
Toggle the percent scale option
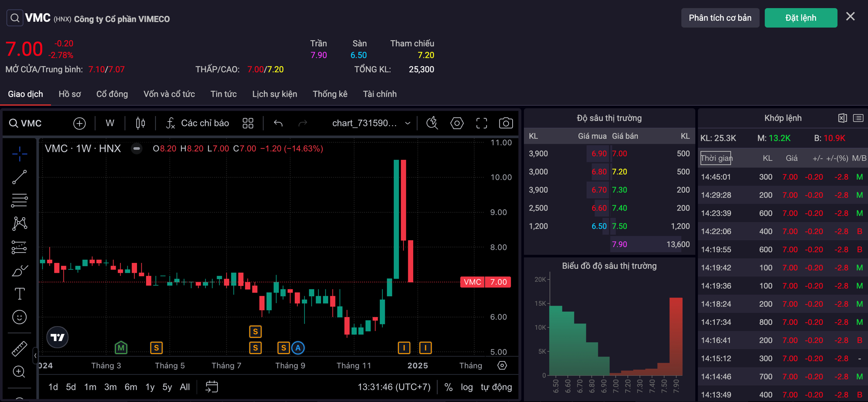448,387
